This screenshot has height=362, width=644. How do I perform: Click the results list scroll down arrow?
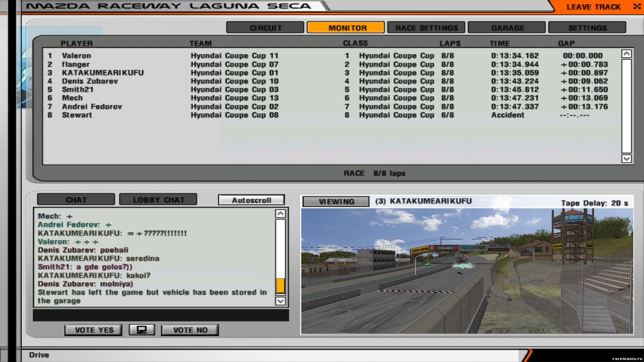[627, 159]
